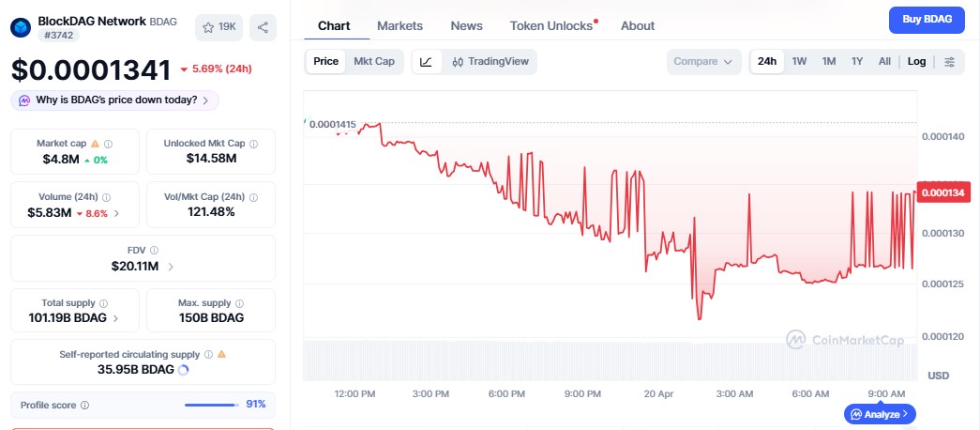Open the Compare dropdown
Image resolution: width=980 pixels, height=430 pixels.
(x=702, y=62)
